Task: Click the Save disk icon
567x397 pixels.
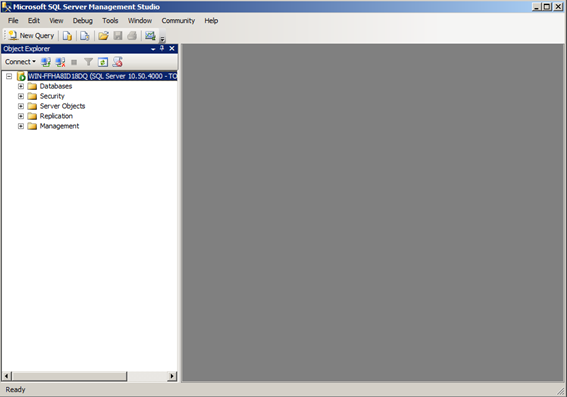Action: (x=118, y=35)
